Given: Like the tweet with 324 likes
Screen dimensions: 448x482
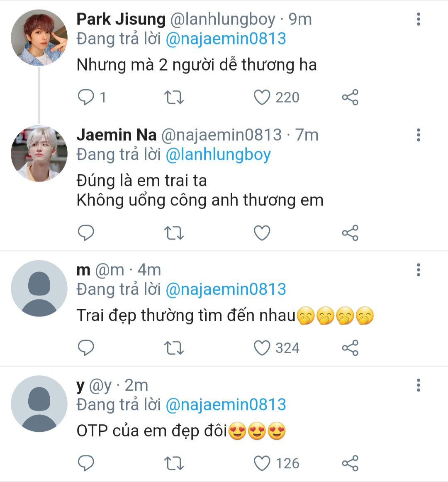Looking at the screenshot, I should pos(262,348).
